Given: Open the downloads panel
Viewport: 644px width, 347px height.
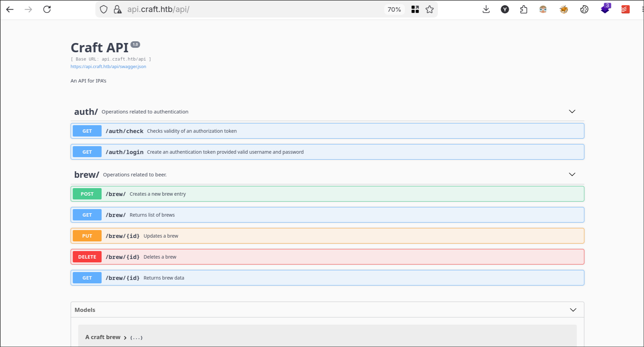Looking at the screenshot, I should [486, 9].
